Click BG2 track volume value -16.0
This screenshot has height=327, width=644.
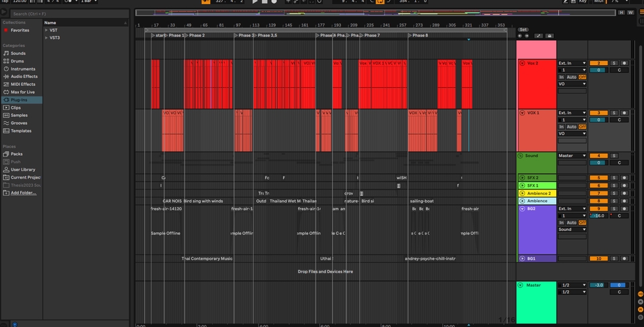[x=598, y=216]
